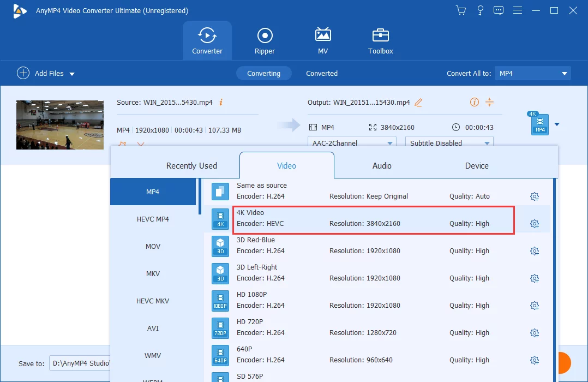Viewport: 588px width, 382px height.
Task: Rename output file with pencil icon
Action: click(x=418, y=102)
